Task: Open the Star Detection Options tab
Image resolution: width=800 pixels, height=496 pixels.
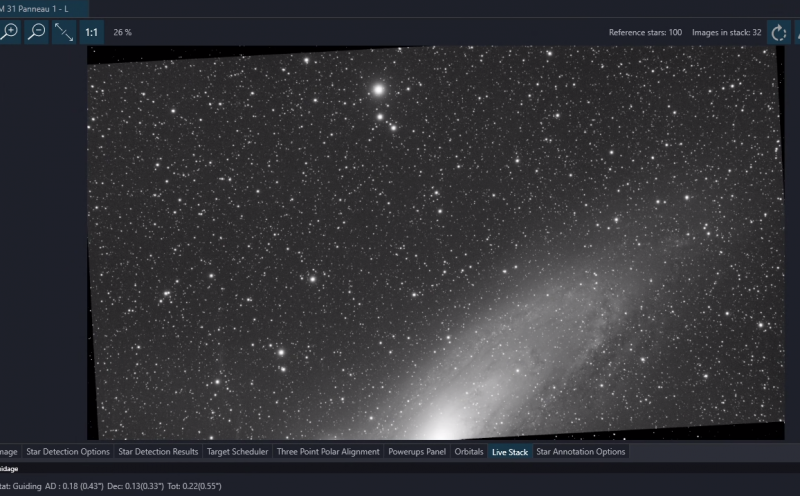Action: click(68, 452)
